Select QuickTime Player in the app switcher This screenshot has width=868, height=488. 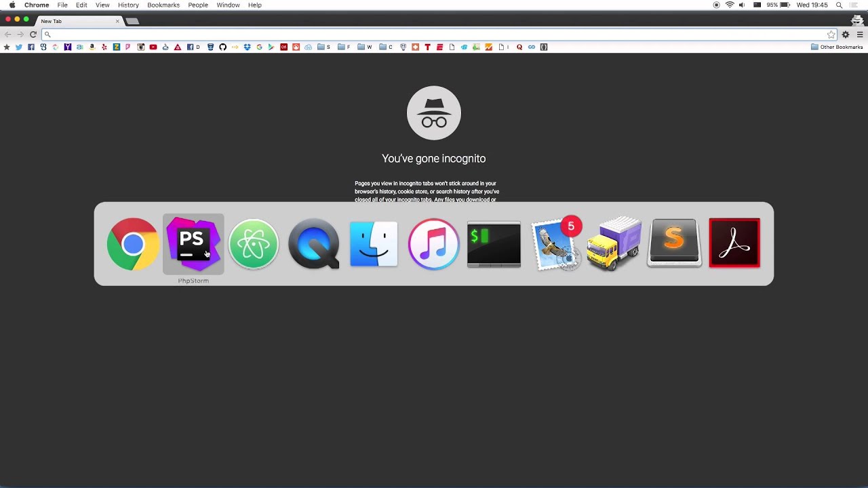(x=314, y=244)
